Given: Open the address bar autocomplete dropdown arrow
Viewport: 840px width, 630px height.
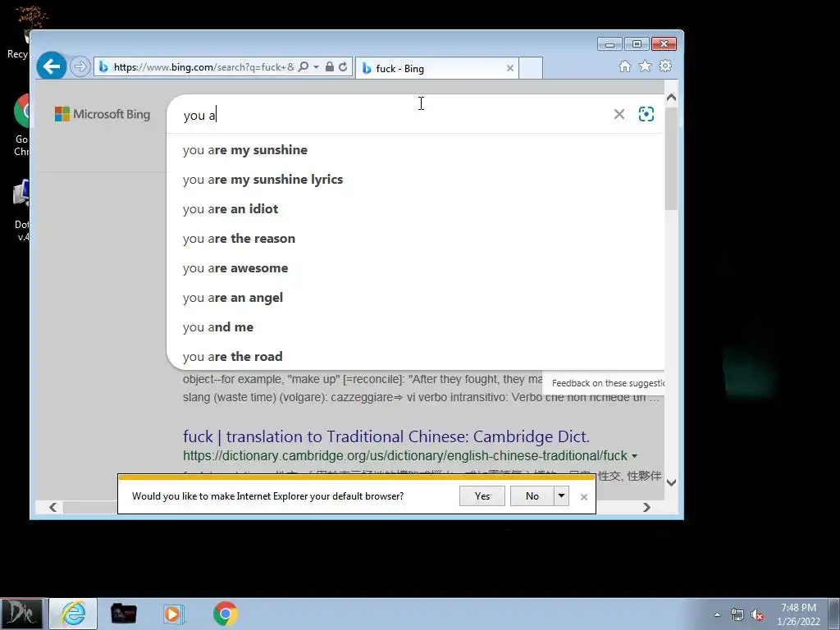Looking at the screenshot, I should pyautogui.click(x=316, y=67).
